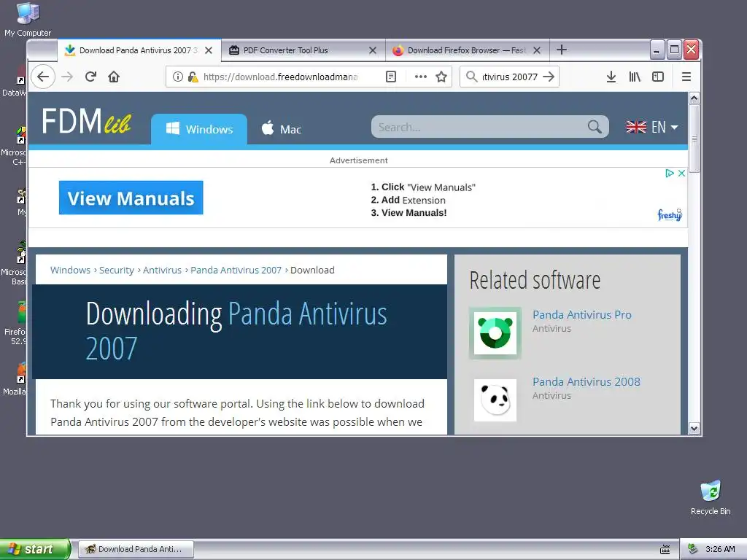This screenshot has width=747, height=560.
Task: Click the forward navigation arrow
Action: 68,77
